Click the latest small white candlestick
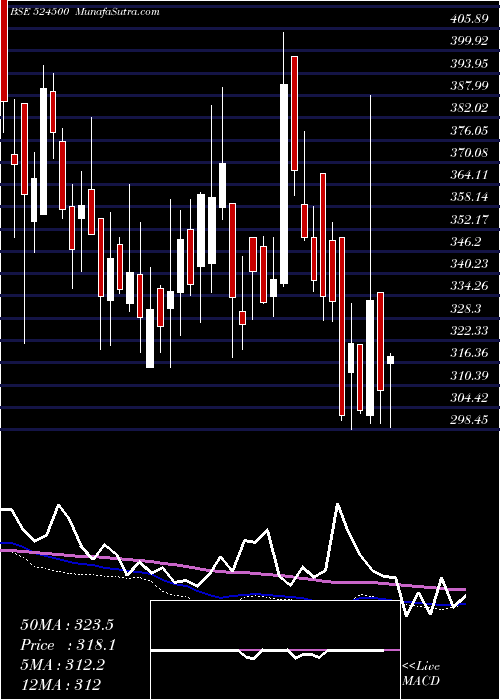500x700 pixels. click(x=390, y=360)
